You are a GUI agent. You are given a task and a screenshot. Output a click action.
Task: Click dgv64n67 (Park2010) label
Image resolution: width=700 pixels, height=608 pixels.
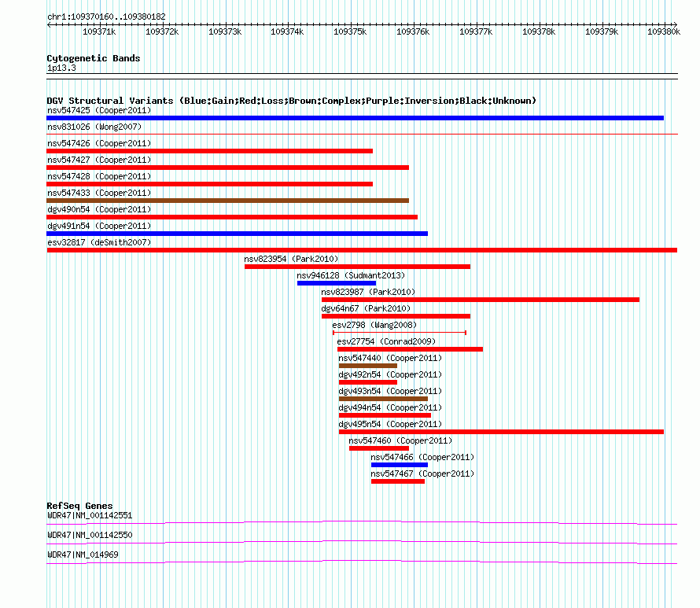click(x=366, y=308)
